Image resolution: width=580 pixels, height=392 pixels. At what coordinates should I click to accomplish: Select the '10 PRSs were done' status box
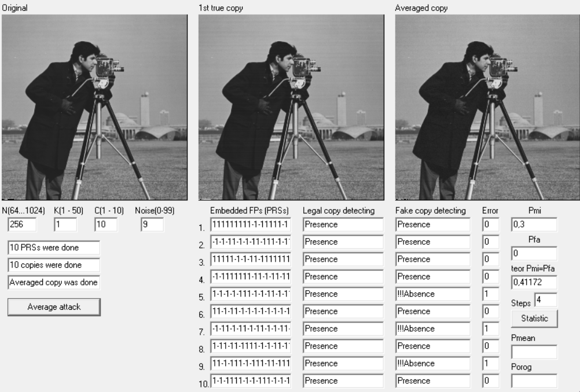coord(54,247)
